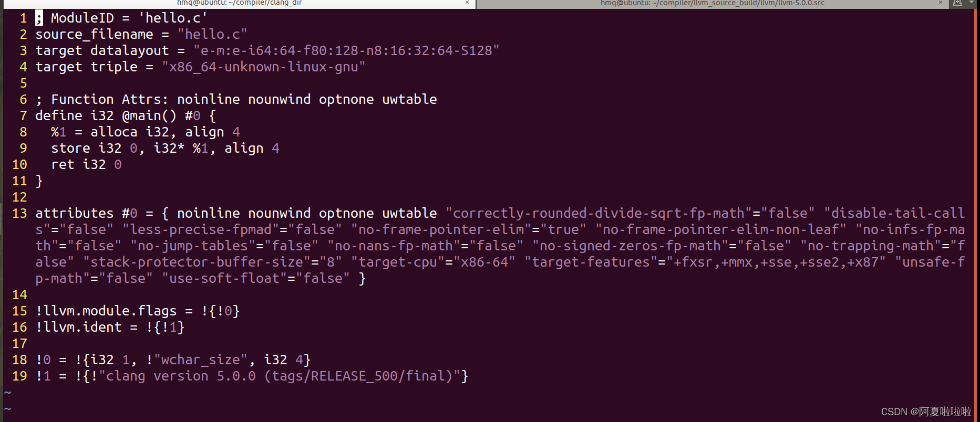Click the "target-cpu" attribute text
This screenshot has width=980, height=422.
pos(398,262)
